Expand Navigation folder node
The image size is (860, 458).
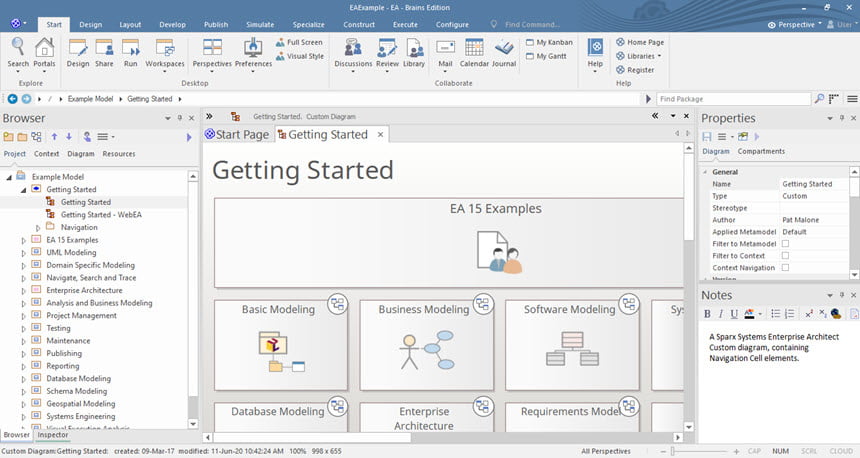38,228
